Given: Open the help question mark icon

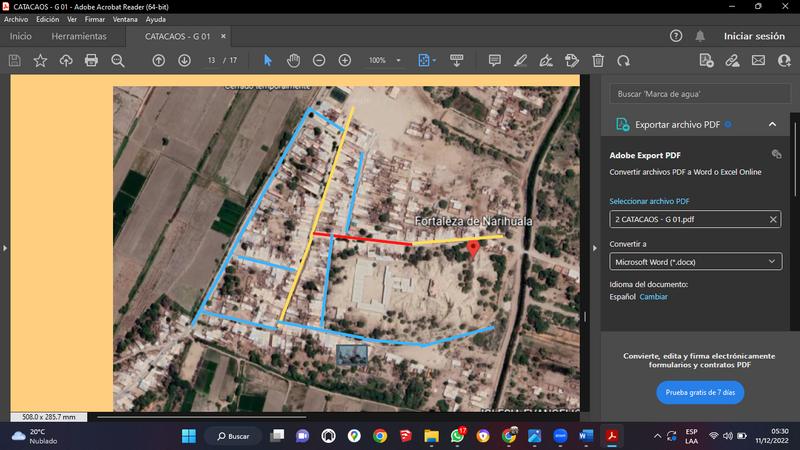Looking at the screenshot, I should coord(676,36).
